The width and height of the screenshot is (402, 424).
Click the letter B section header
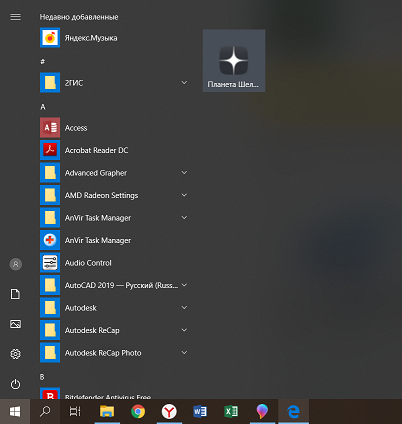pos(42,377)
